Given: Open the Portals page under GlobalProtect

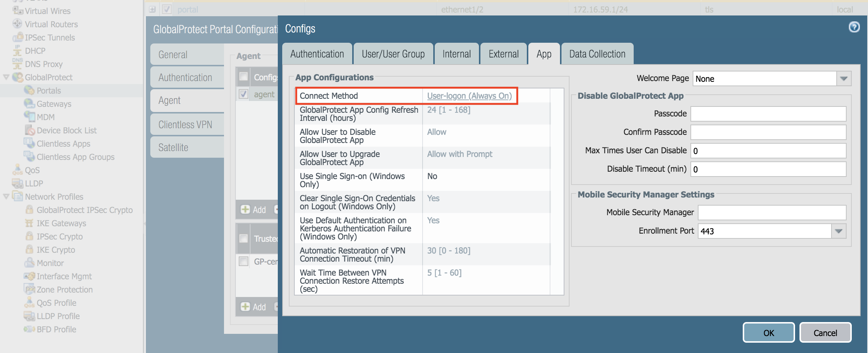Looking at the screenshot, I should click(49, 90).
